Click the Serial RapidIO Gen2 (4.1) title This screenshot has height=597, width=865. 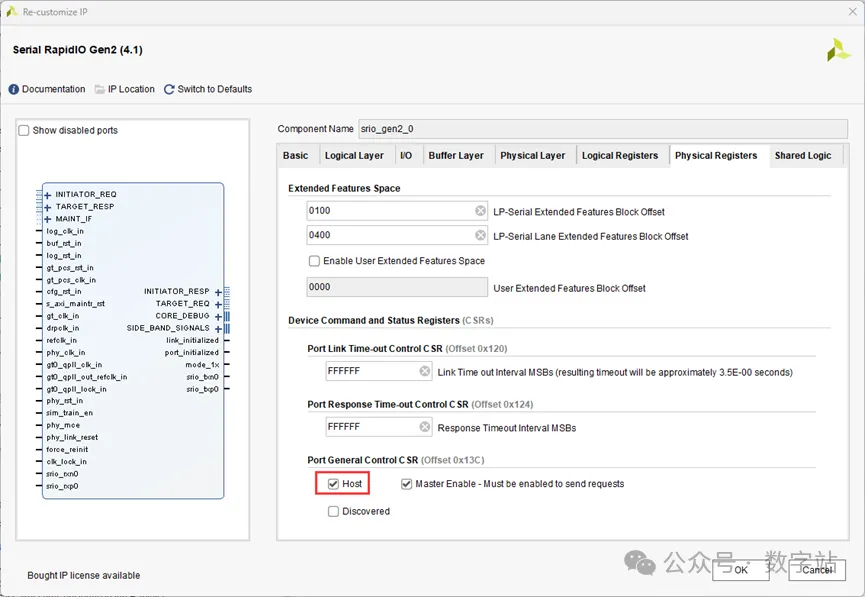point(78,50)
